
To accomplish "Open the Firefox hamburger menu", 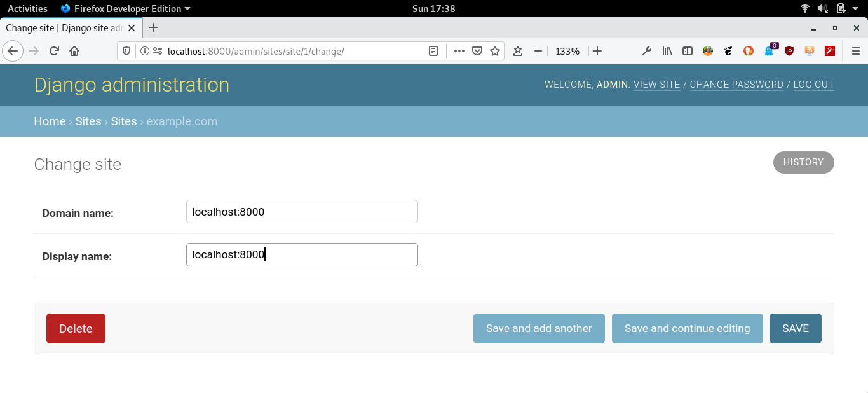I will pos(856,51).
